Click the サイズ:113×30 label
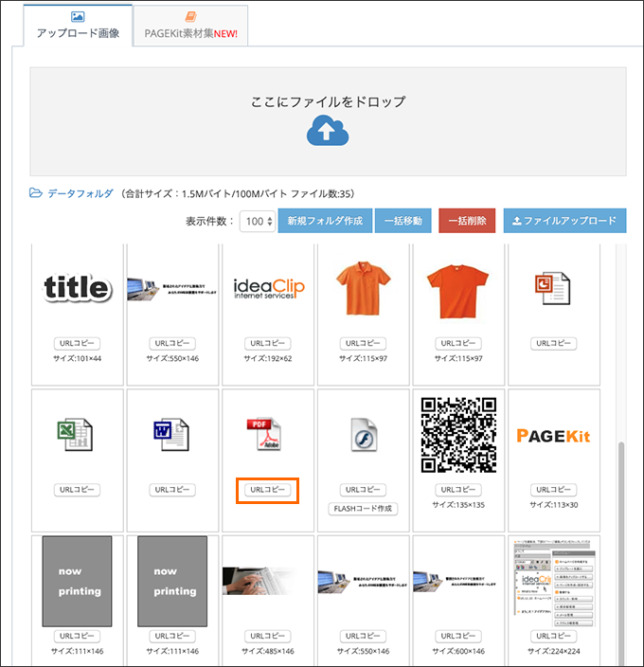Image resolution: width=644 pixels, height=667 pixels. [x=553, y=505]
